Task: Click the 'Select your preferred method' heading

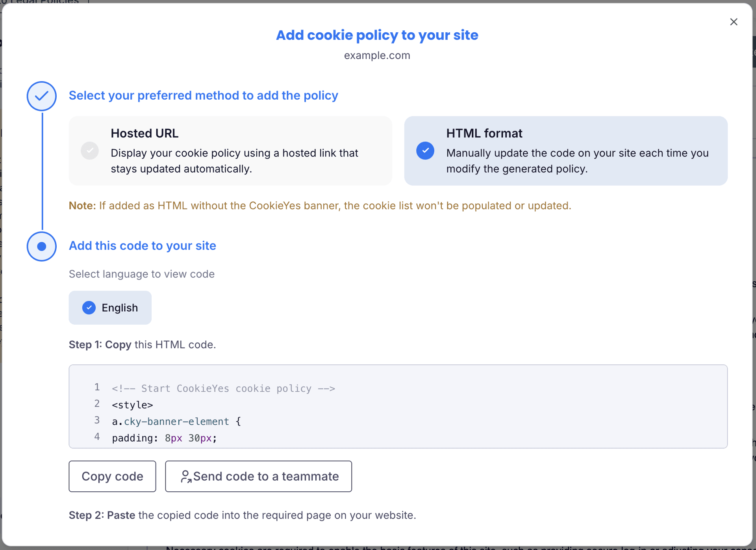Action: coord(204,95)
